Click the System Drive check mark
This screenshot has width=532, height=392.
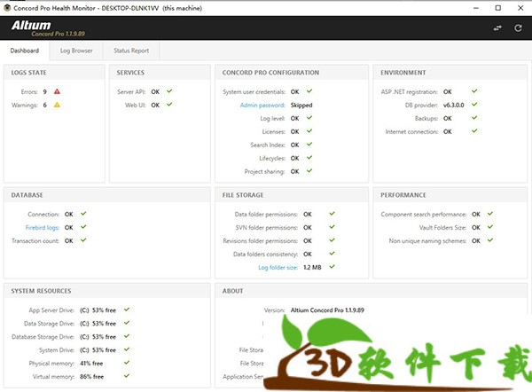point(127,349)
